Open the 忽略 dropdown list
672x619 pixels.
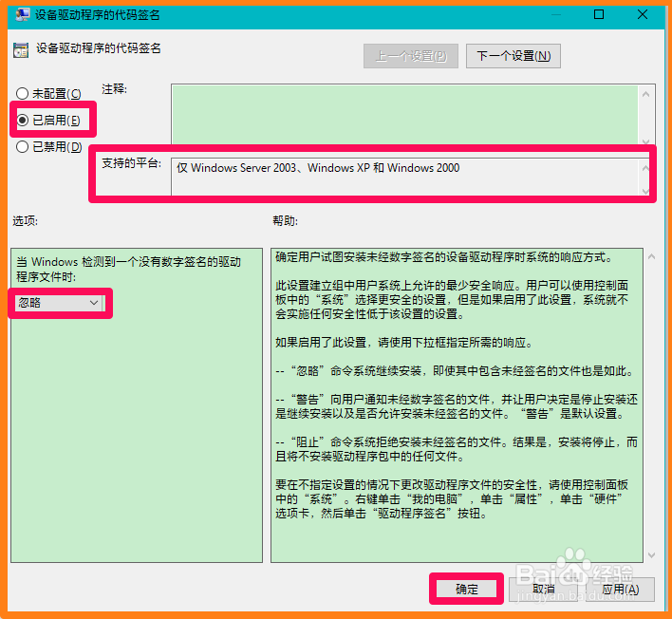tap(60, 303)
